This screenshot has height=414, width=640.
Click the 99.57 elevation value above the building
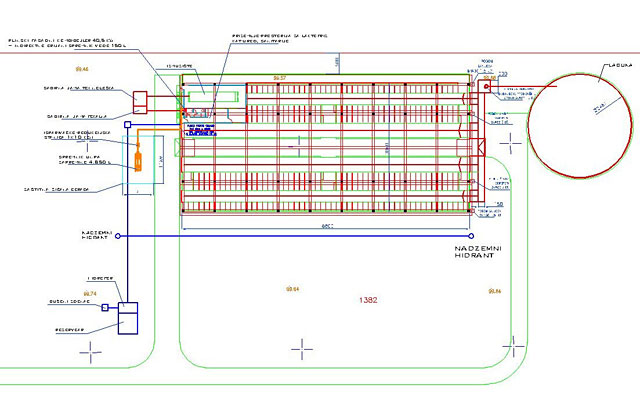click(x=280, y=78)
